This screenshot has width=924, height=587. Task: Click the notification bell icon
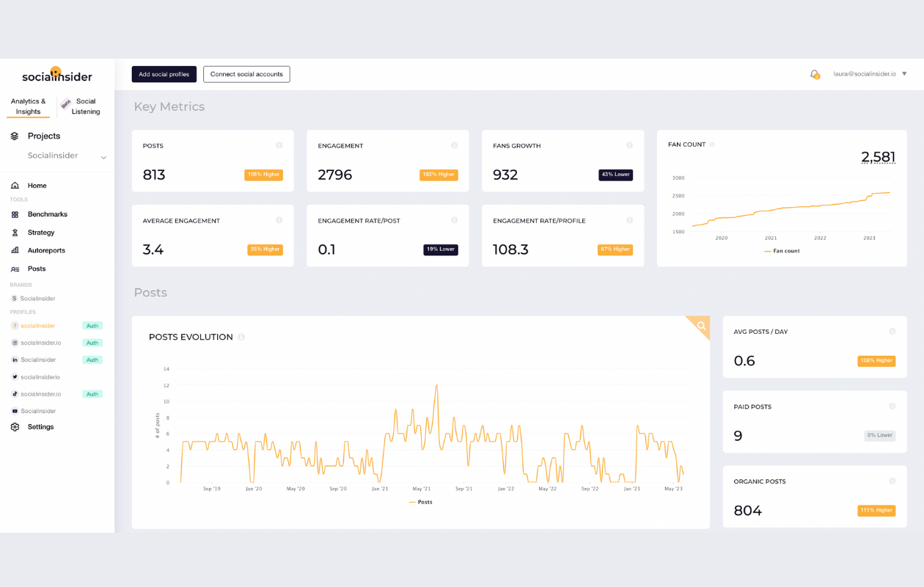point(814,74)
